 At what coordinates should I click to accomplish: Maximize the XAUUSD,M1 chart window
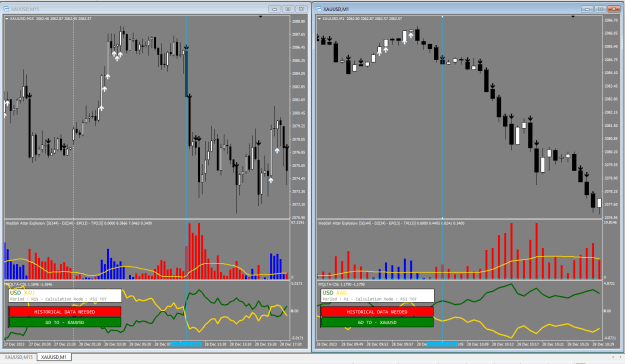click(600, 9)
